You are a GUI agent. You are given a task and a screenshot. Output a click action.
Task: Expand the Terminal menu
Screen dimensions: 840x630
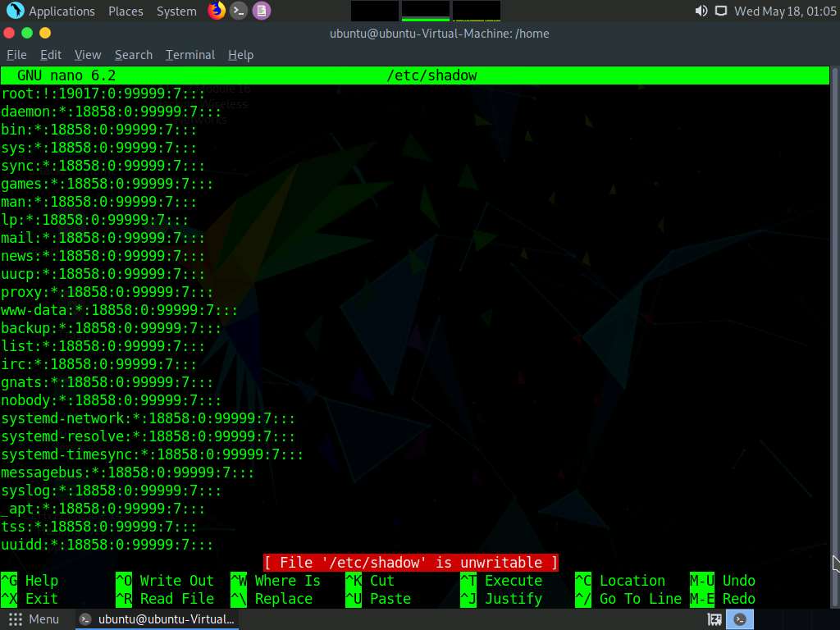[x=190, y=55]
